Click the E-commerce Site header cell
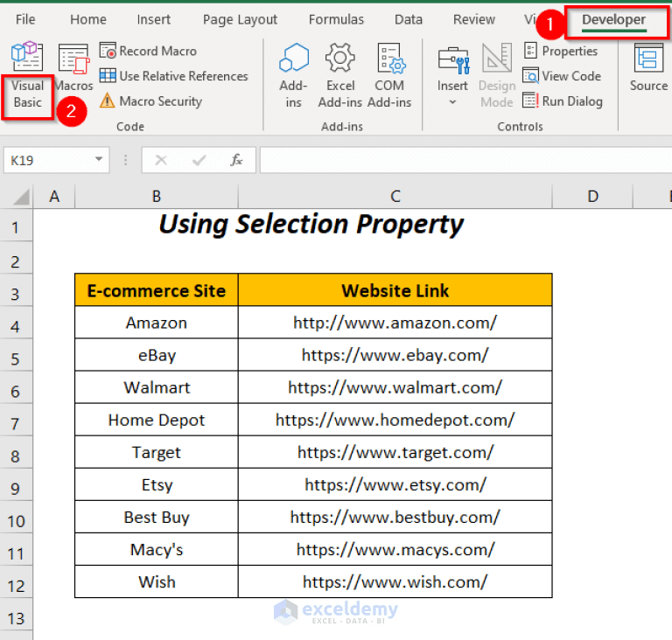Viewport: 672px width, 640px height. (x=157, y=290)
